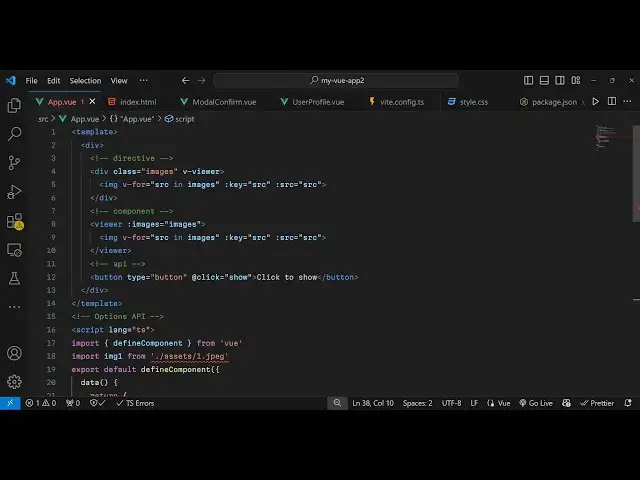Screen dimensions: 640x480
Task: Open Run and Debug view
Action: click(14, 192)
